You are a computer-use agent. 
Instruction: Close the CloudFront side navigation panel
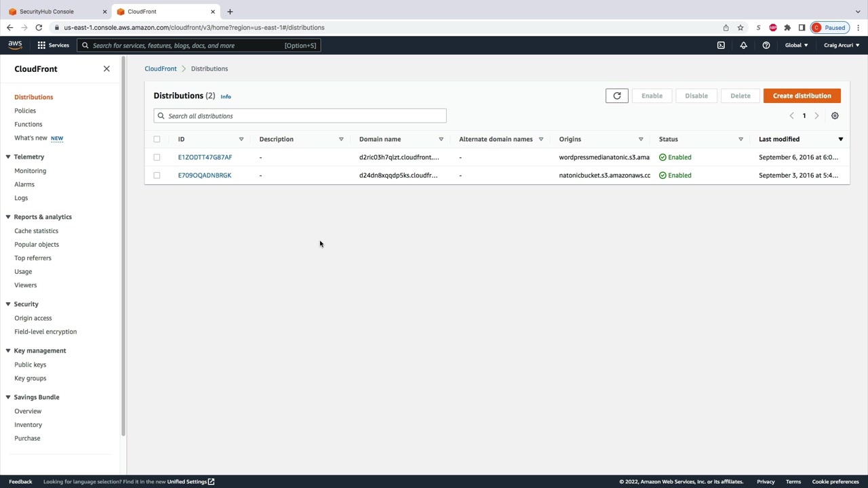(x=106, y=68)
